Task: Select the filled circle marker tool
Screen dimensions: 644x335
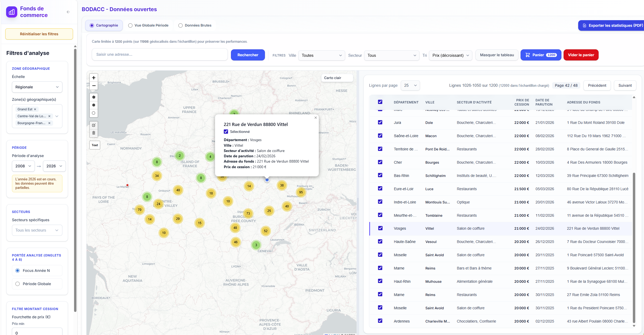Action: pos(94,105)
